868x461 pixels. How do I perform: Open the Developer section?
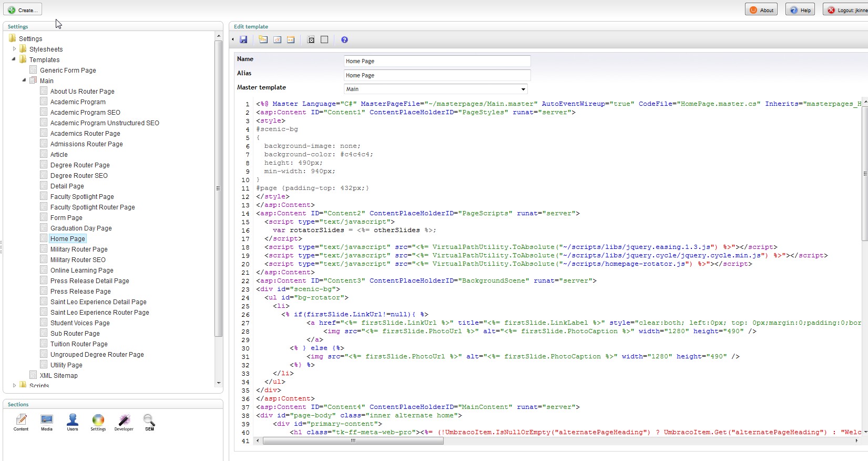124,422
